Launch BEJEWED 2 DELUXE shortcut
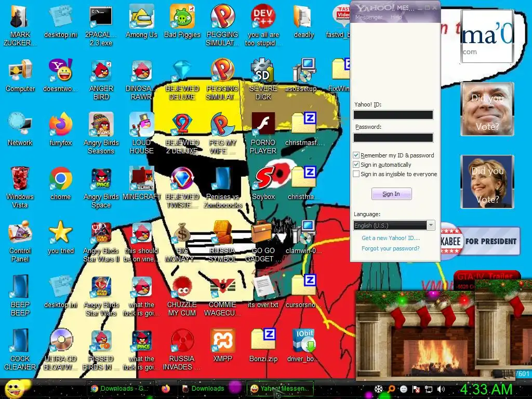Image resolution: width=532 pixels, height=399 pixels. 182,133
